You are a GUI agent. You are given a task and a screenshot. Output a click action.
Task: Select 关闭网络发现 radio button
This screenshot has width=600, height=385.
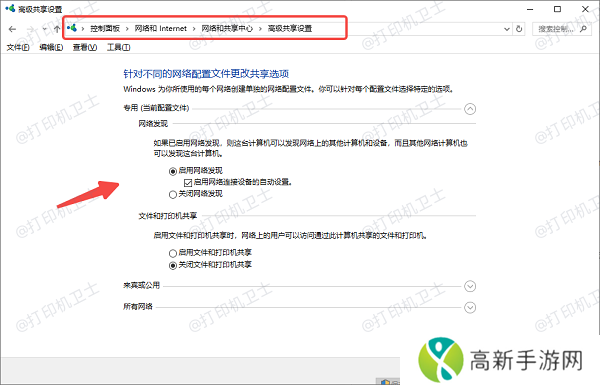tap(173, 194)
